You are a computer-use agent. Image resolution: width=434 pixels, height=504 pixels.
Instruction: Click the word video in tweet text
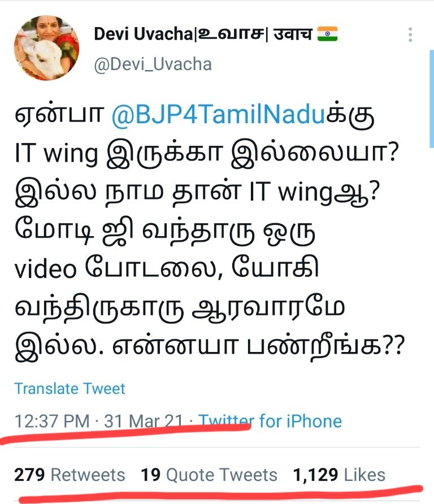coord(45,269)
